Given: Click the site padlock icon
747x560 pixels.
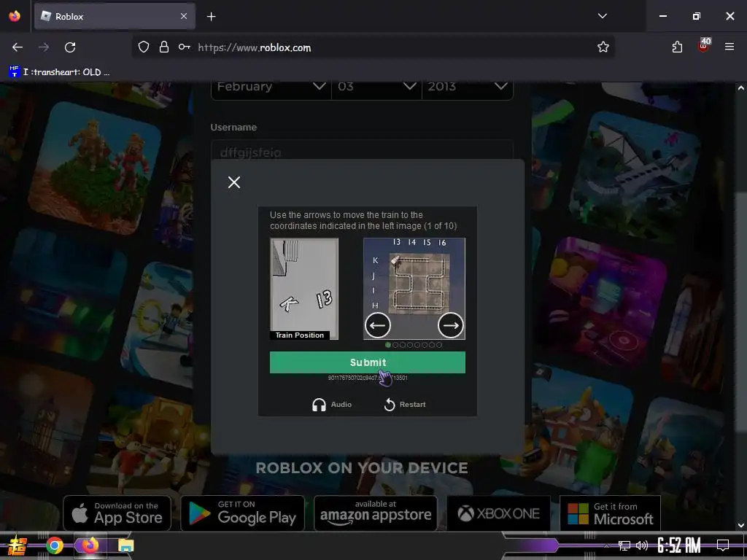Looking at the screenshot, I should 164,47.
